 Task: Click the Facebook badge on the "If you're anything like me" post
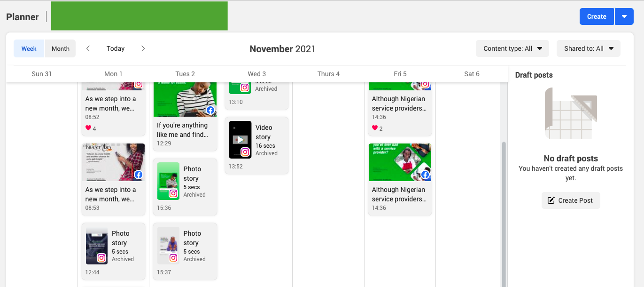[x=210, y=111]
